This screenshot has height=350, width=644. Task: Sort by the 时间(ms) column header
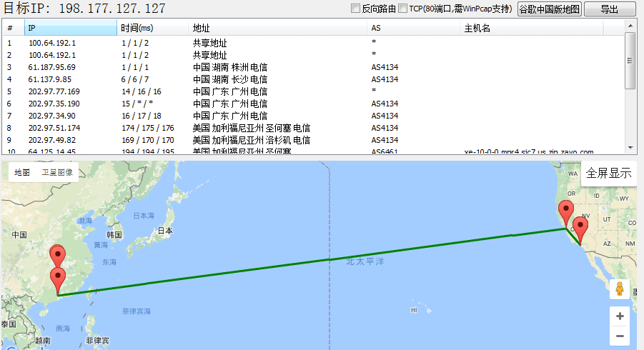point(152,28)
